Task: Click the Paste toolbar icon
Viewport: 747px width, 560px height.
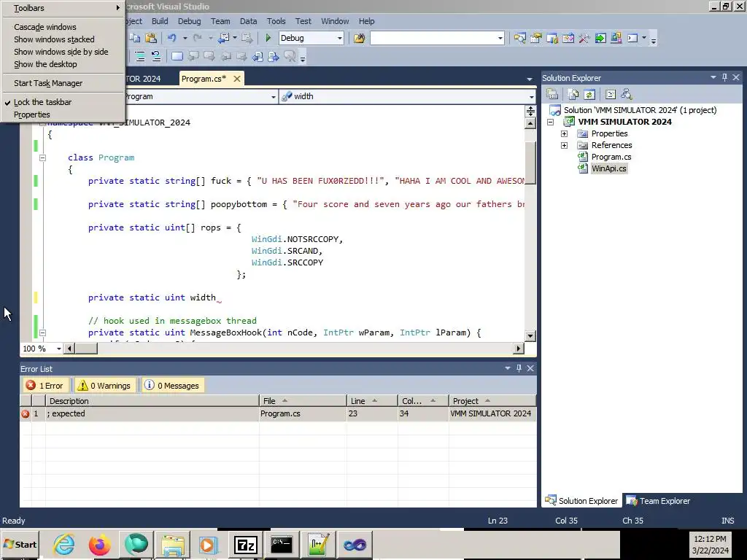Action: (x=151, y=38)
